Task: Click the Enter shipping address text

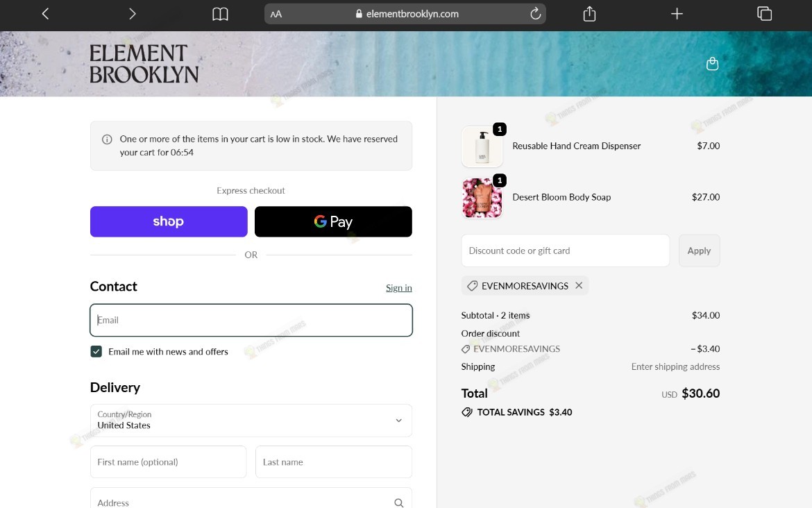Action: click(x=675, y=366)
